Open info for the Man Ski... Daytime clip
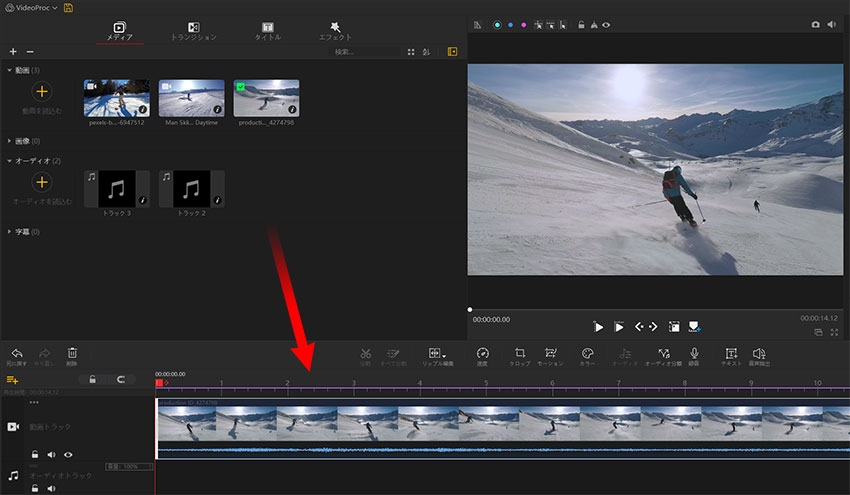850x495 pixels. (217, 110)
